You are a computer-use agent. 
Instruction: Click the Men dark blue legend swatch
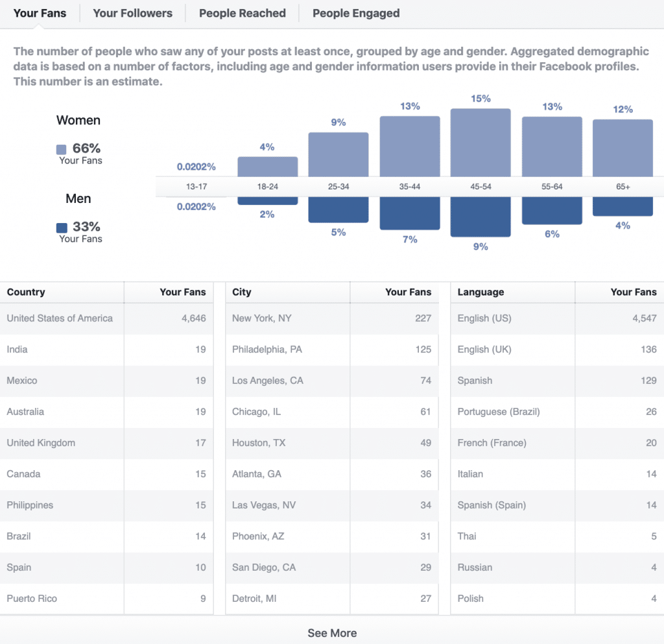(62, 228)
